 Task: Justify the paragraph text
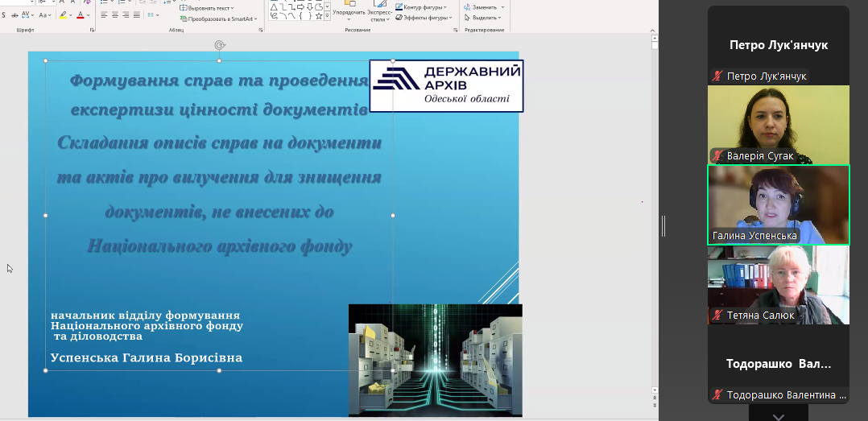(137, 14)
